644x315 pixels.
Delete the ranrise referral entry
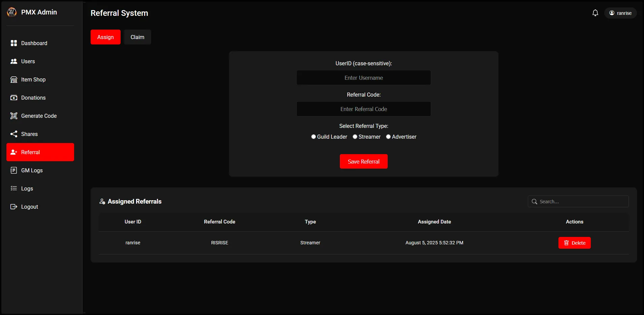pos(574,243)
